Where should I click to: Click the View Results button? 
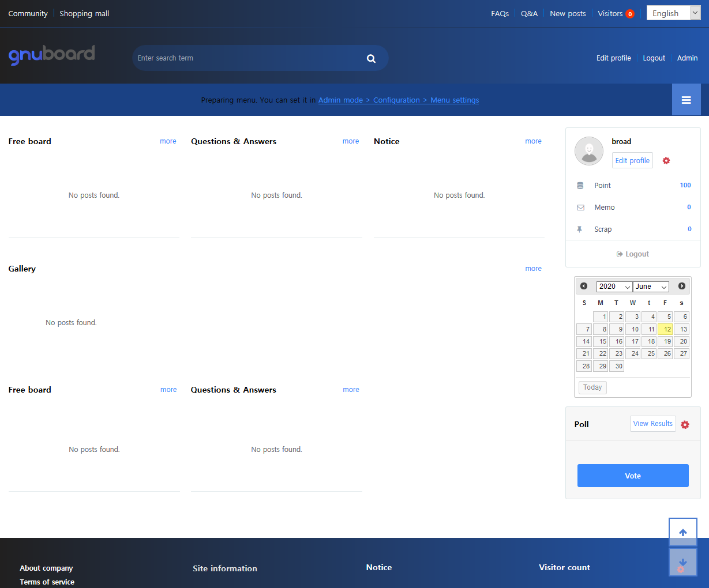(652, 424)
